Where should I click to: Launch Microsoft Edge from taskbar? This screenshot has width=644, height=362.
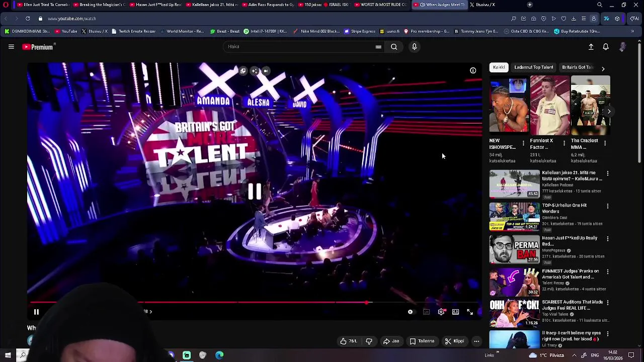219,355
